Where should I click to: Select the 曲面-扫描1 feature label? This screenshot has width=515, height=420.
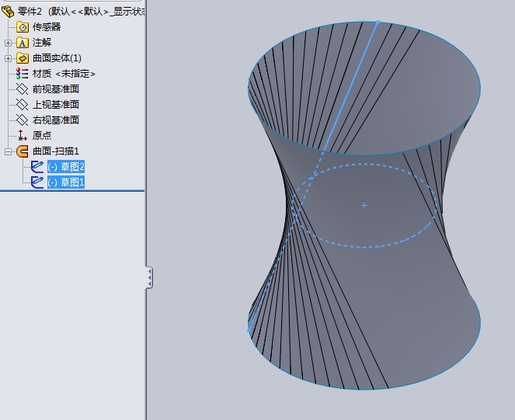point(56,151)
